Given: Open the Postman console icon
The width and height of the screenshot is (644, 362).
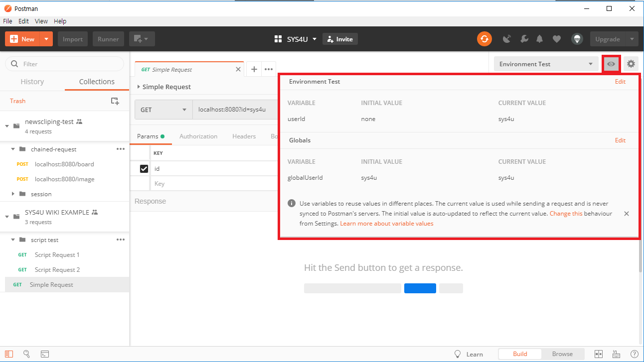Looking at the screenshot, I should click(x=45, y=354).
